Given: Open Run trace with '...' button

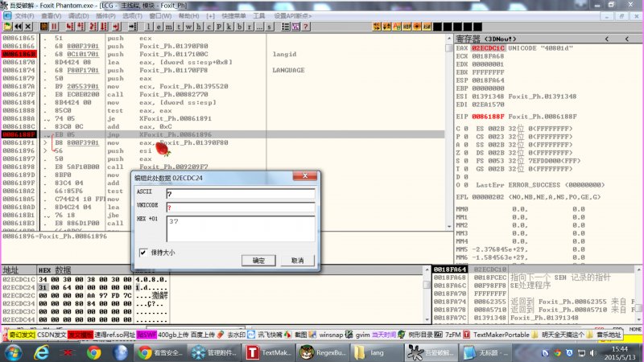Looking at the screenshot, I should 259,27.
